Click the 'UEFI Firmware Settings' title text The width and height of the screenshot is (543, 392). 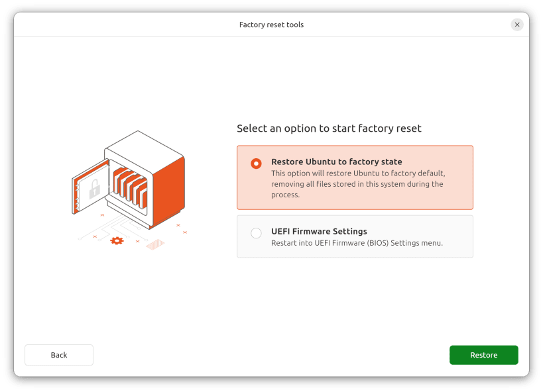(x=319, y=231)
